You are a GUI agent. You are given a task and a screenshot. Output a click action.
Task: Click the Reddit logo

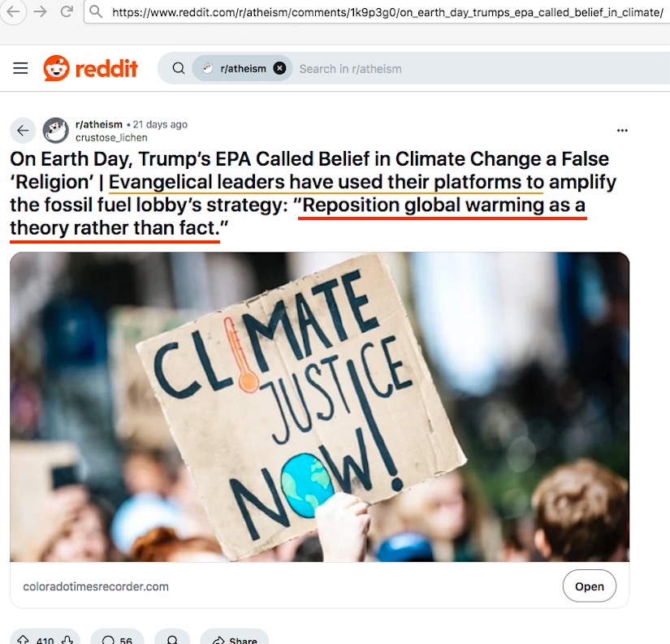(x=91, y=68)
